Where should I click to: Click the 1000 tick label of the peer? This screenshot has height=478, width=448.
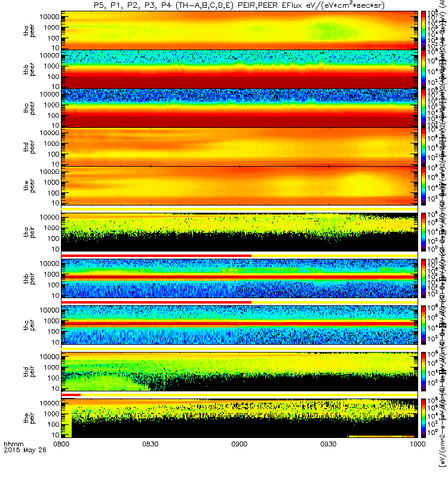point(51,182)
